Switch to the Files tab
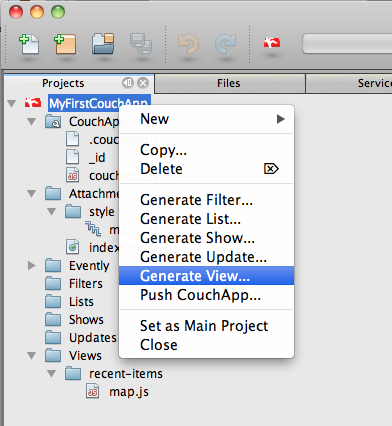The height and width of the screenshot is (426, 392). [x=230, y=83]
